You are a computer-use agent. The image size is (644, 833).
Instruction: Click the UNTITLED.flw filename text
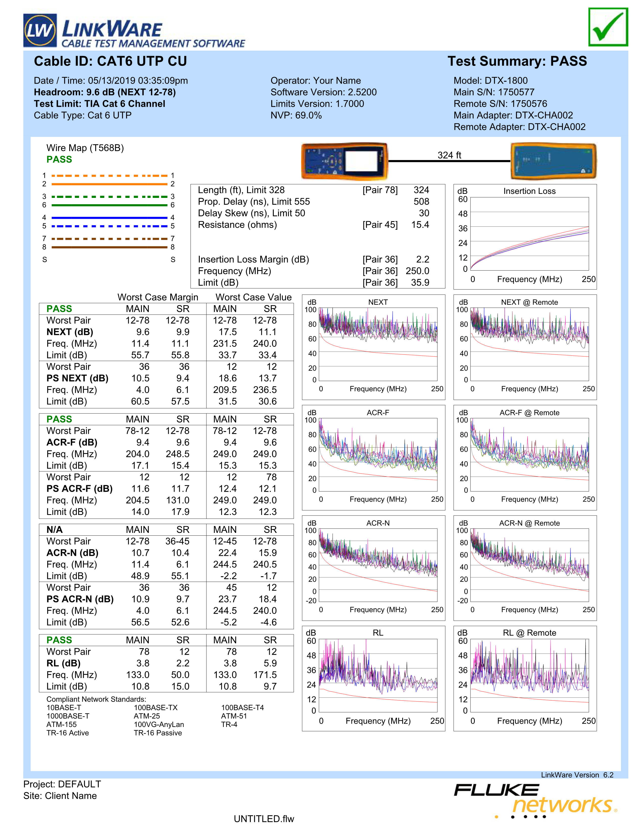264,819
